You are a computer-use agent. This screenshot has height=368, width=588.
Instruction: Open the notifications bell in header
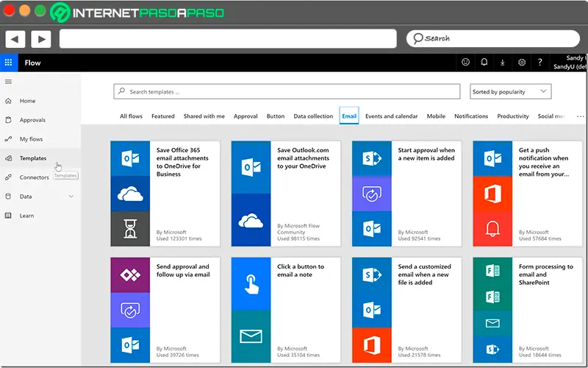click(484, 63)
